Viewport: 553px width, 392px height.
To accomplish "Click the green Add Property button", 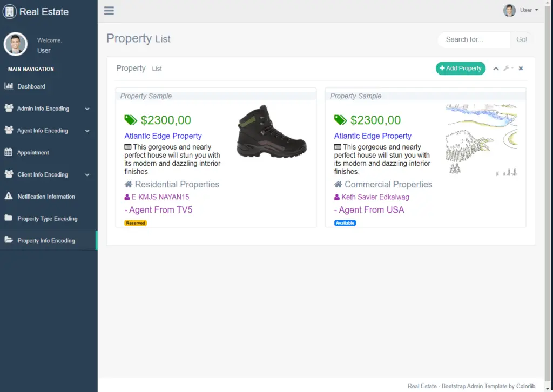I will tap(460, 68).
